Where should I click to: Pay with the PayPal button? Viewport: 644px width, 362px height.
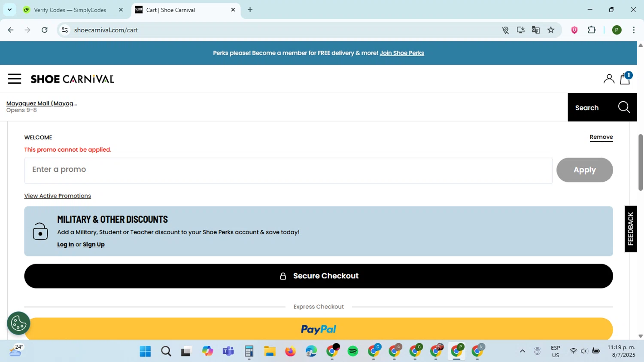[x=319, y=329]
